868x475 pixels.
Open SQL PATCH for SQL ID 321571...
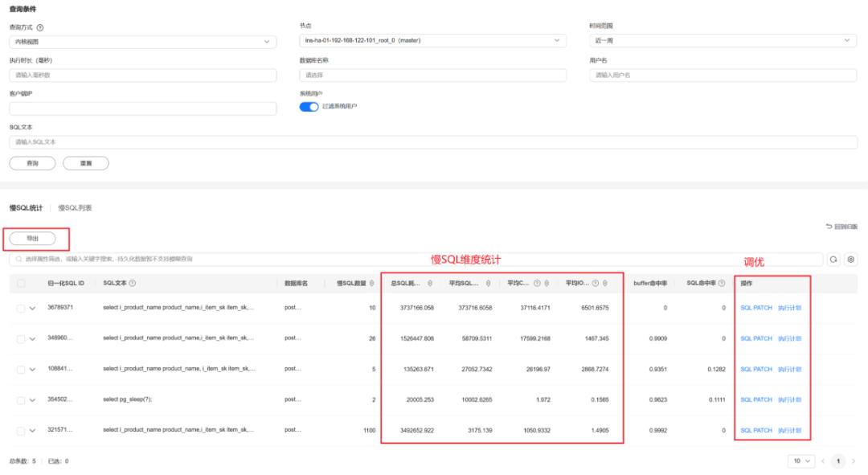(x=756, y=430)
